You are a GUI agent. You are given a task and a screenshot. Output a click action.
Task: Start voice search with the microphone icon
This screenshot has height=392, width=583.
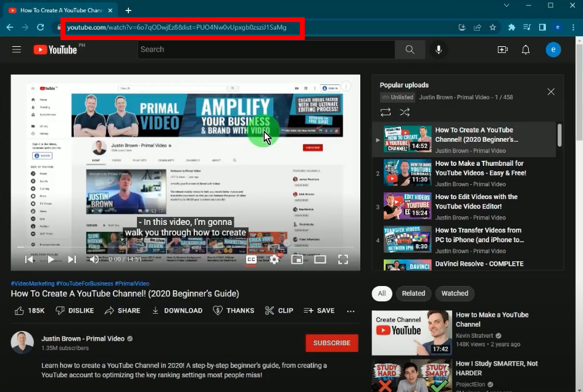[x=439, y=49]
